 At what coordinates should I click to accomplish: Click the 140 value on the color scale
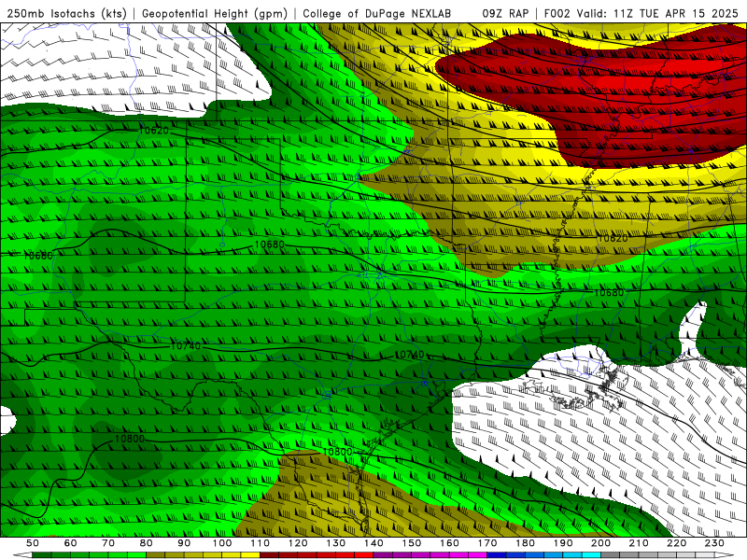[373, 543]
